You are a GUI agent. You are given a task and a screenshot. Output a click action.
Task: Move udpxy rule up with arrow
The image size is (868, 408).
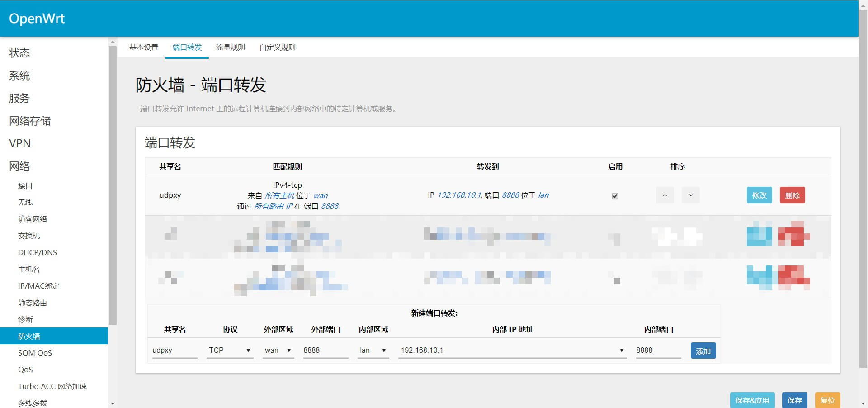[665, 195]
